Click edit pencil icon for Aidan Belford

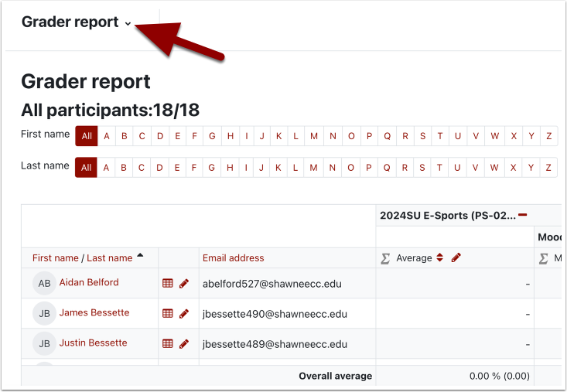click(184, 284)
